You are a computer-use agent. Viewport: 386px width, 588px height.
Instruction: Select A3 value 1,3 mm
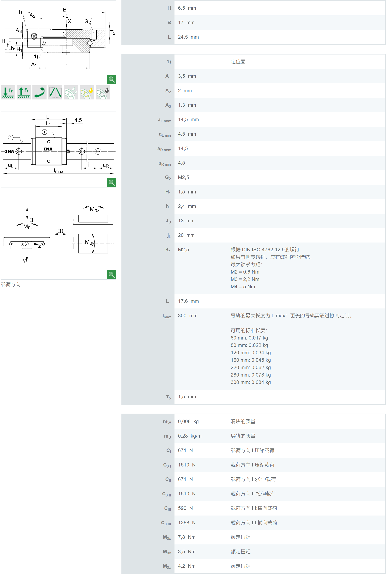click(x=187, y=105)
